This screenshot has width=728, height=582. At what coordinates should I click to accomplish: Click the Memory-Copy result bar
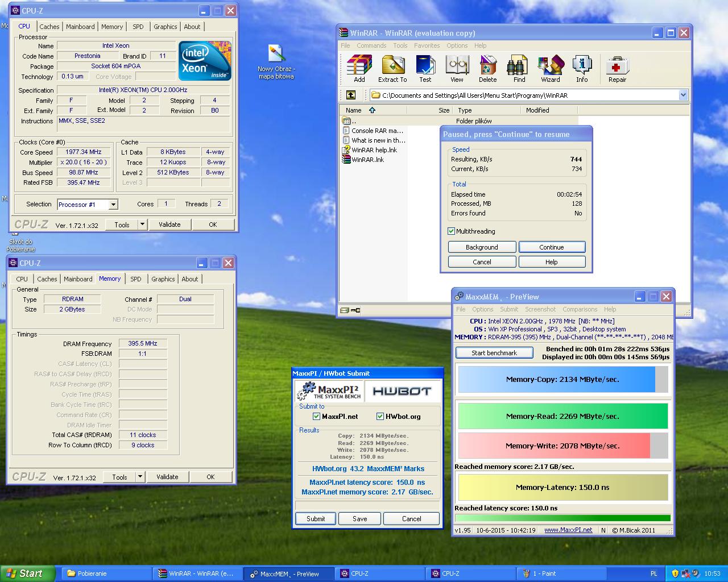[563, 379]
